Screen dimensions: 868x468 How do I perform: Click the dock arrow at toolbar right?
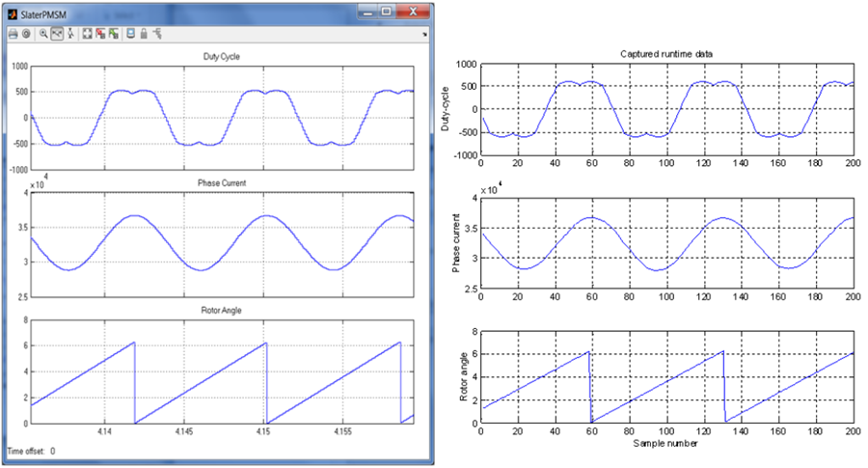point(425,34)
